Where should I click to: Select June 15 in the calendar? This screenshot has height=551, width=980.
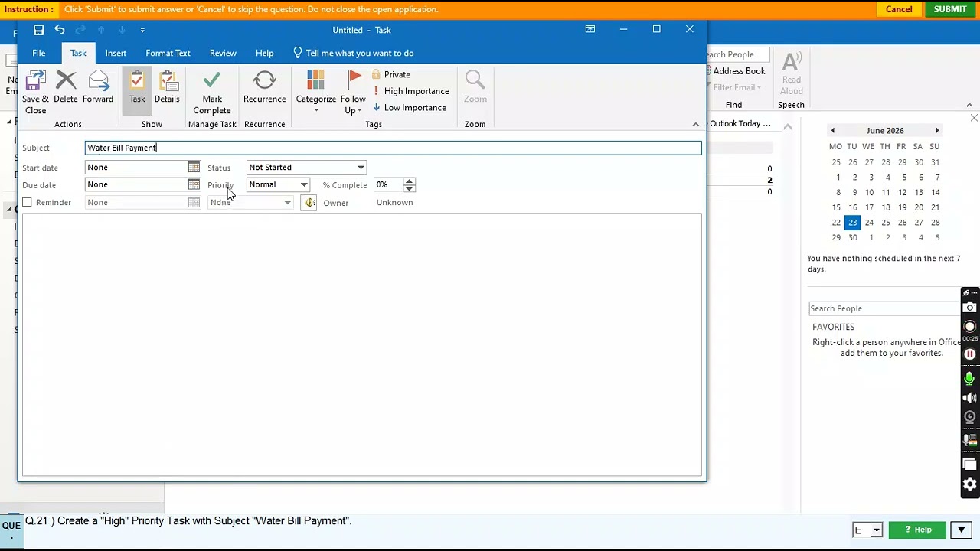click(x=836, y=207)
